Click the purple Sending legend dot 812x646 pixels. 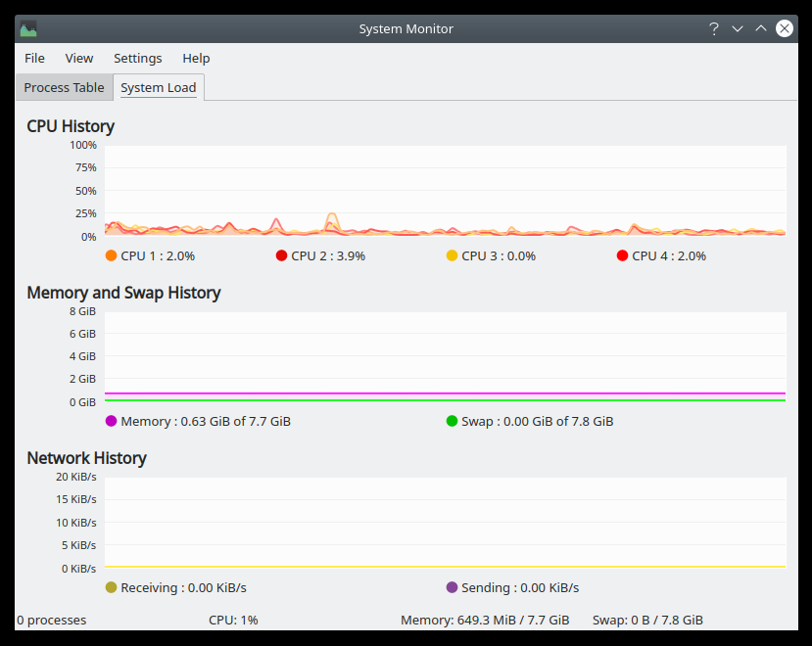click(x=451, y=587)
